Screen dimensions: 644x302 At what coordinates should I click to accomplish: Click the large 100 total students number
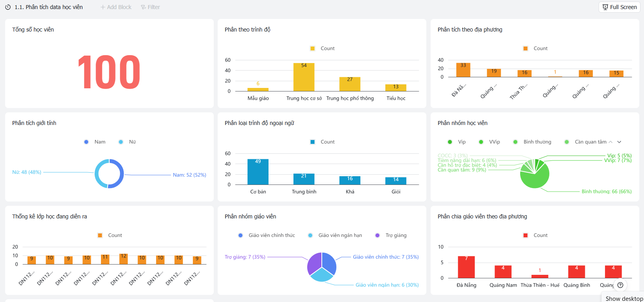click(109, 72)
